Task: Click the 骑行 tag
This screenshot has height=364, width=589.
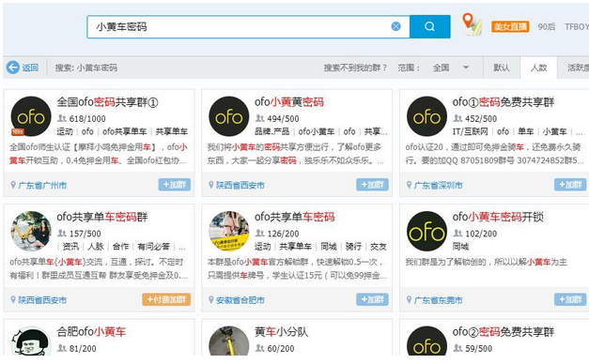Action: pyautogui.click(x=353, y=247)
